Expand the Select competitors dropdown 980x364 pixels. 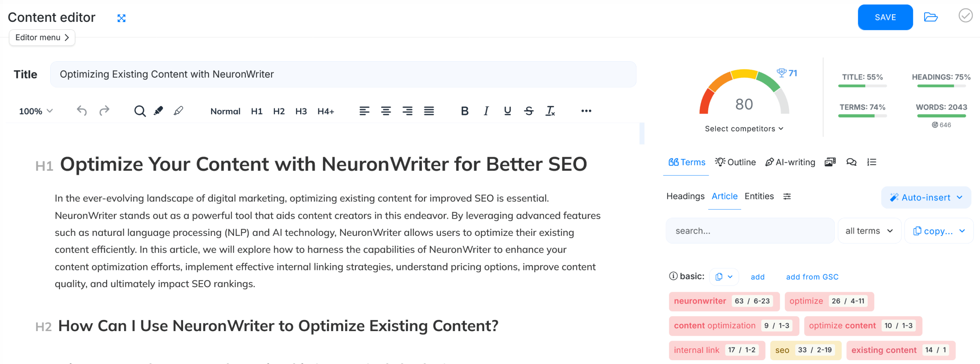pyautogui.click(x=744, y=129)
